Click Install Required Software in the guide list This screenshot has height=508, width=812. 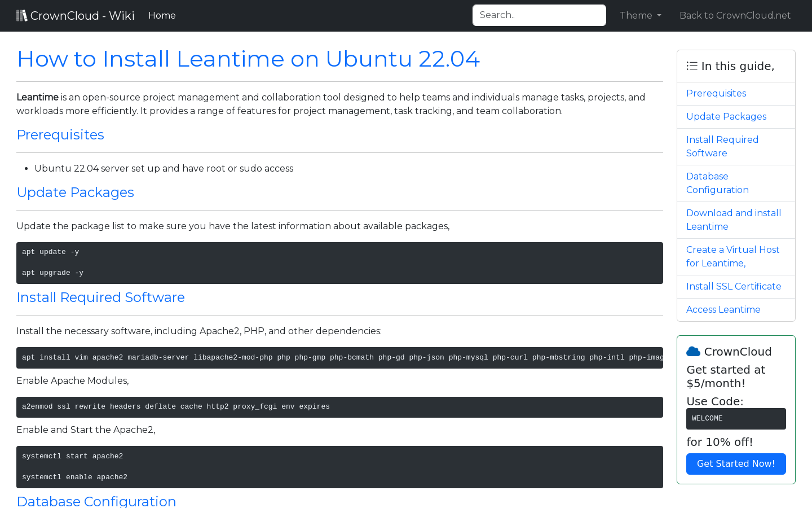722,146
